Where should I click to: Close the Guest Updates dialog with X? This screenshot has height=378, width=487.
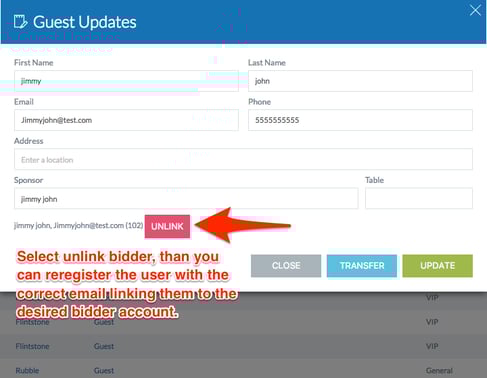[475, 10]
